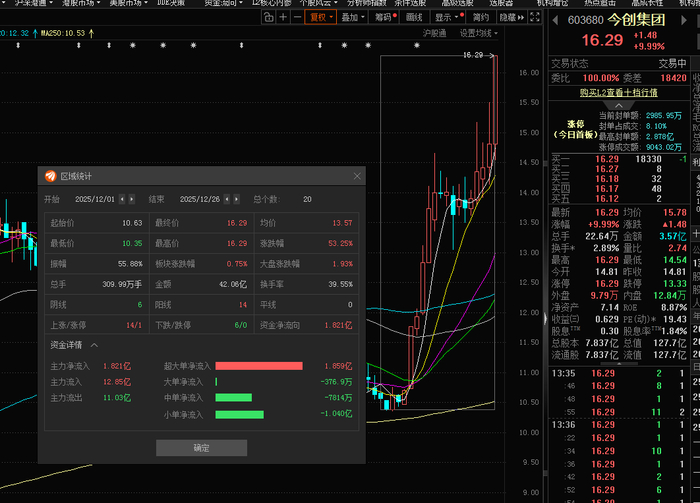Click the 13:35 tick time label
The height and width of the screenshot is (503, 700).
563,373
